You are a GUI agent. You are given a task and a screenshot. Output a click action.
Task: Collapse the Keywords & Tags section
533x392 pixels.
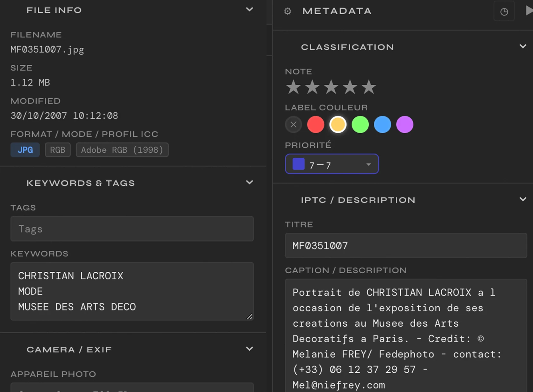point(250,182)
